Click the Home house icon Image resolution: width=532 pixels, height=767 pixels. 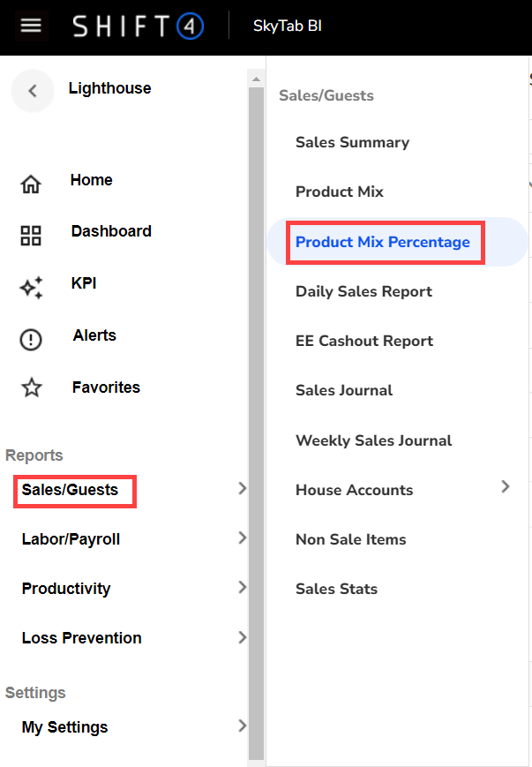[x=31, y=184]
